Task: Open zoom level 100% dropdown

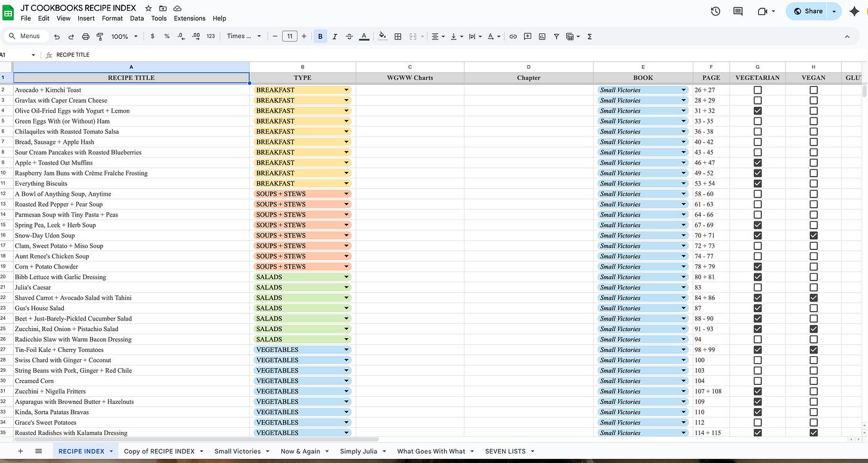Action: coord(124,36)
